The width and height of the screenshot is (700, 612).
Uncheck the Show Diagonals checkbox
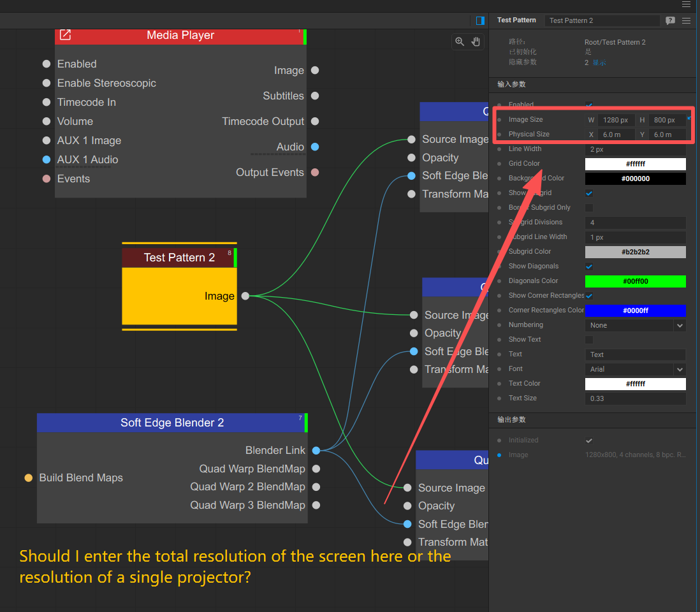pos(589,266)
